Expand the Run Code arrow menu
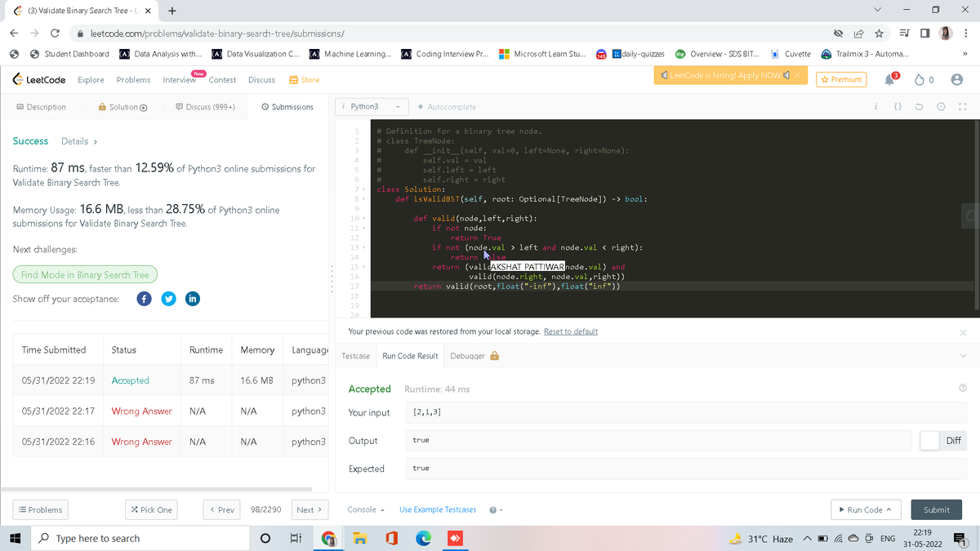This screenshot has height=551, width=980. click(x=889, y=510)
